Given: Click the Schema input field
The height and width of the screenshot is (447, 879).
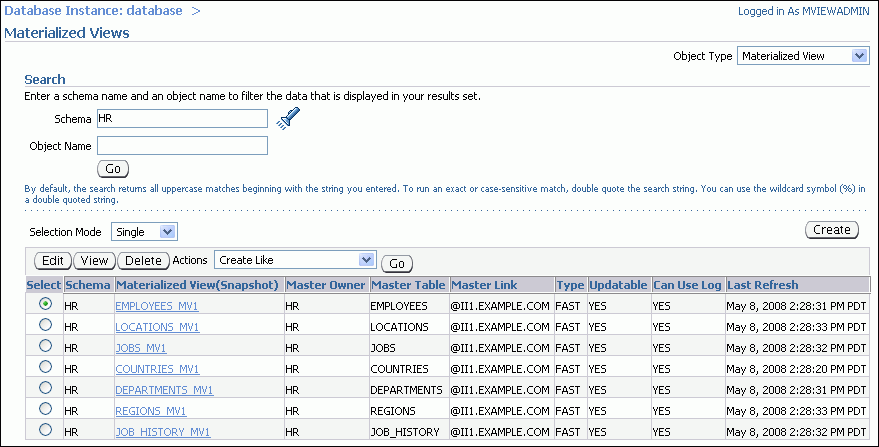Looking at the screenshot, I should 182,119.
